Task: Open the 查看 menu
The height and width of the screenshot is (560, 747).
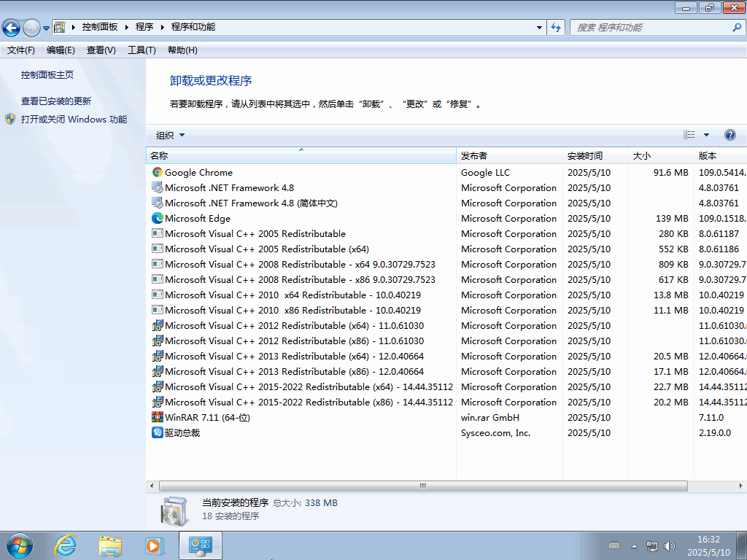Action: tap(101, 50)
